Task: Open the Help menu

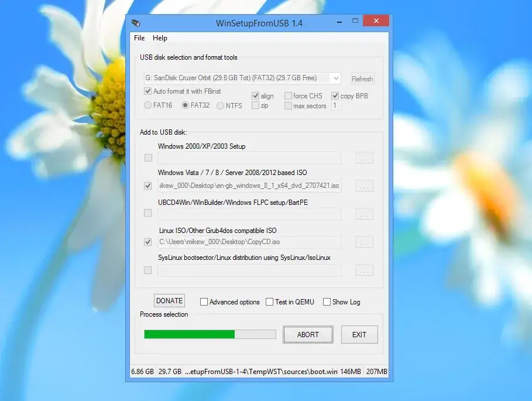Action: 160,38
